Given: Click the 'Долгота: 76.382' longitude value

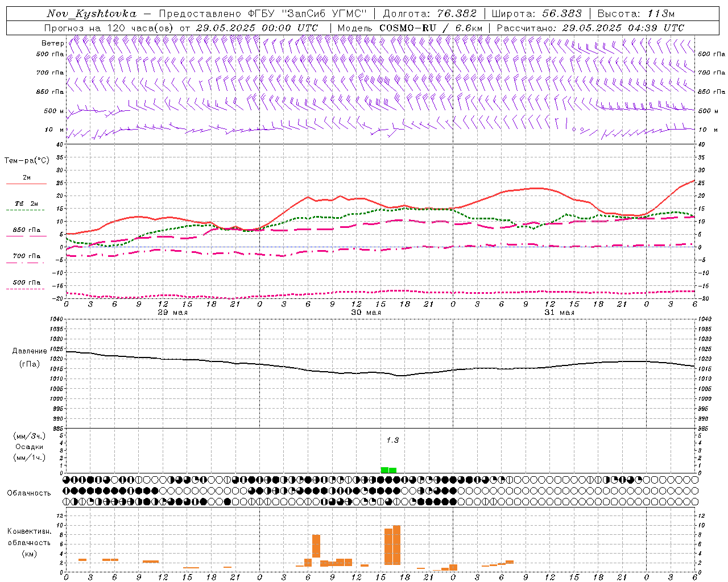Looking at the screenshot, I should click(429, 14).
